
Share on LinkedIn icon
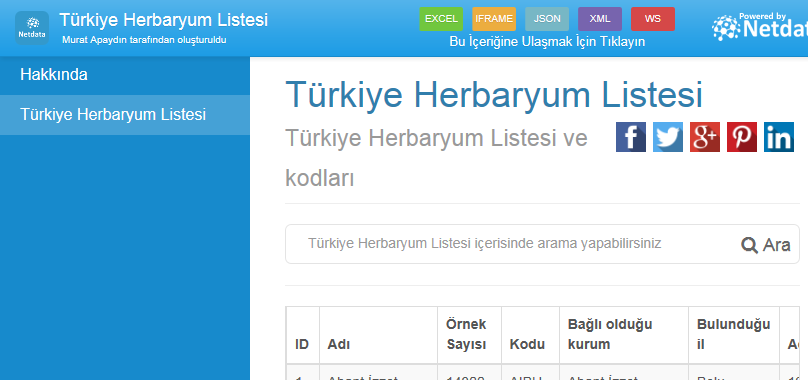(x=779, y=137)
